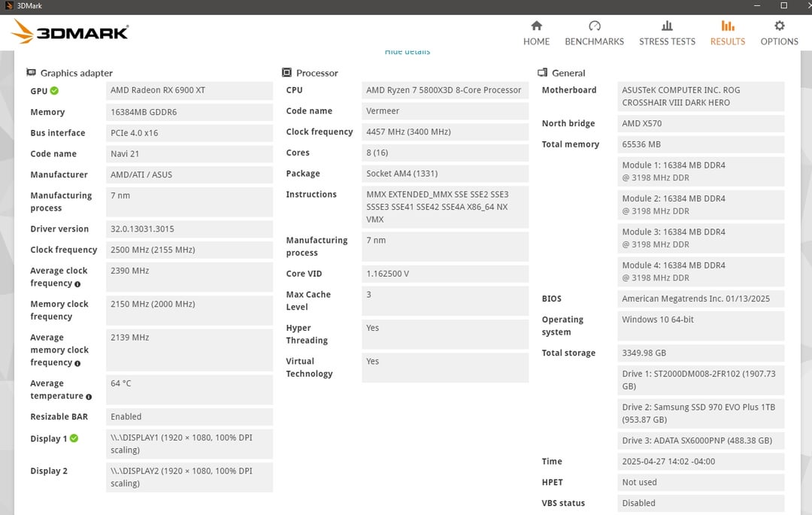
Task: Click the Display 1 value \\.\DISPLAY1
Action: point(189,444)
